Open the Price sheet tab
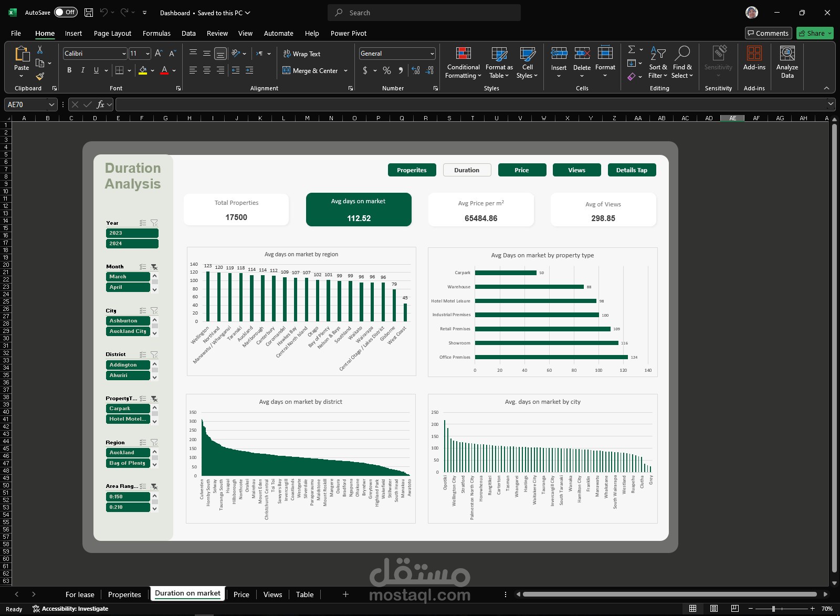The image size is (840, 616). 241,594
